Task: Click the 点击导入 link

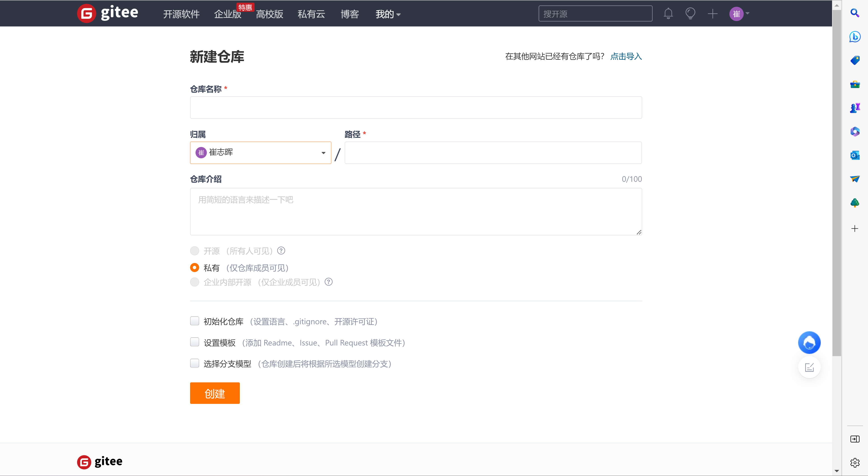Action: [x=626, y=56]
